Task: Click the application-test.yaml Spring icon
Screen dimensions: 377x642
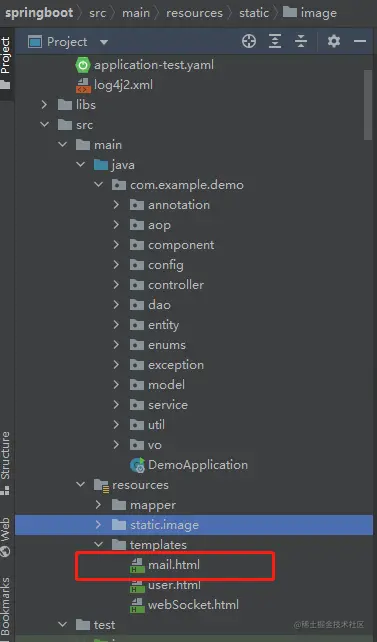Action: coord(83,65)
